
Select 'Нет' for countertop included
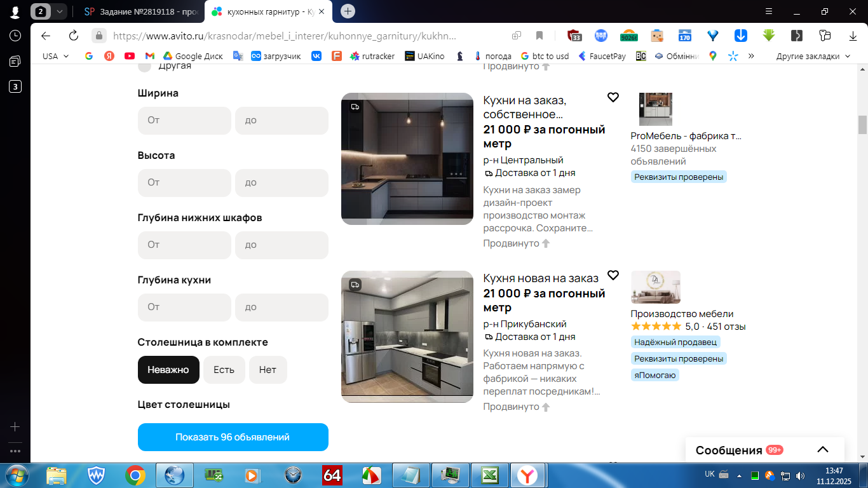(268, 370)
